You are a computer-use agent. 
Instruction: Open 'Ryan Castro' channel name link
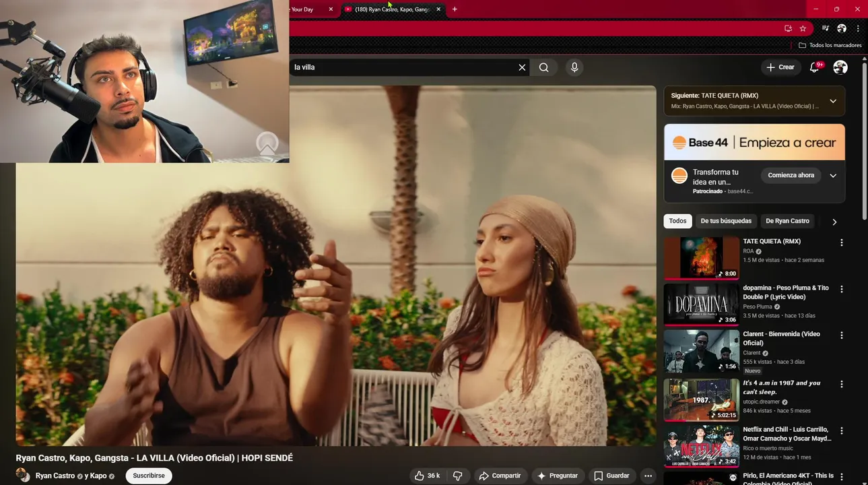tap(55, 476)
